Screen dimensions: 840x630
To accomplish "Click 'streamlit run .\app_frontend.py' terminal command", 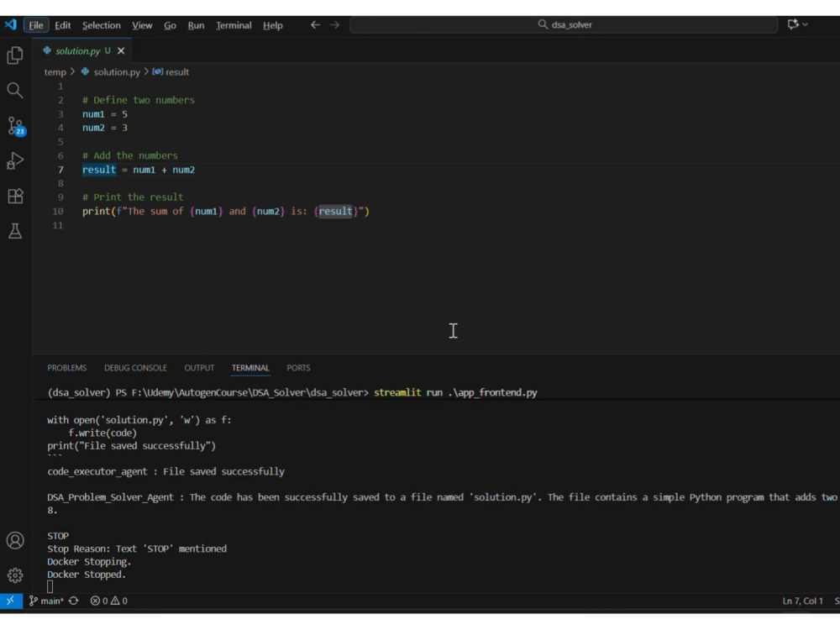I will pos(455,392).
